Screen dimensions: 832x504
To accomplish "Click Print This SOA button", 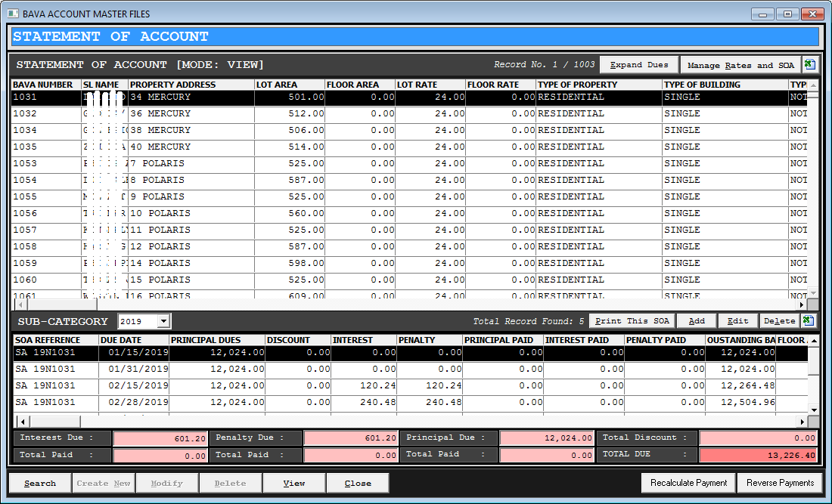I will click(x=631, y=321).
